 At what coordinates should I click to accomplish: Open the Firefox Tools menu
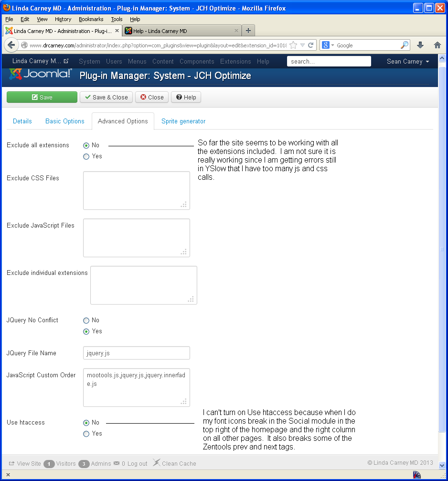pos(117,19)
